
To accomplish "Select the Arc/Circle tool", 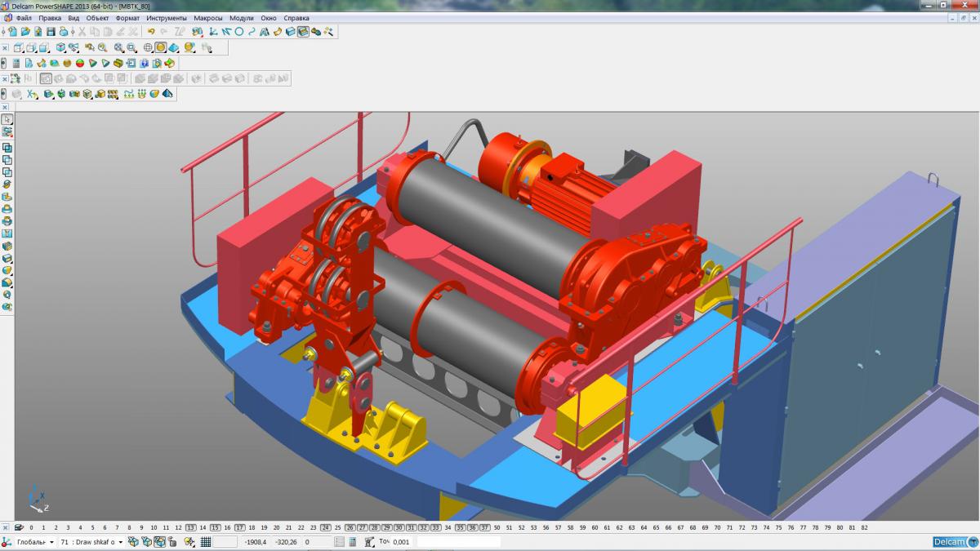I will click(239, 31).
